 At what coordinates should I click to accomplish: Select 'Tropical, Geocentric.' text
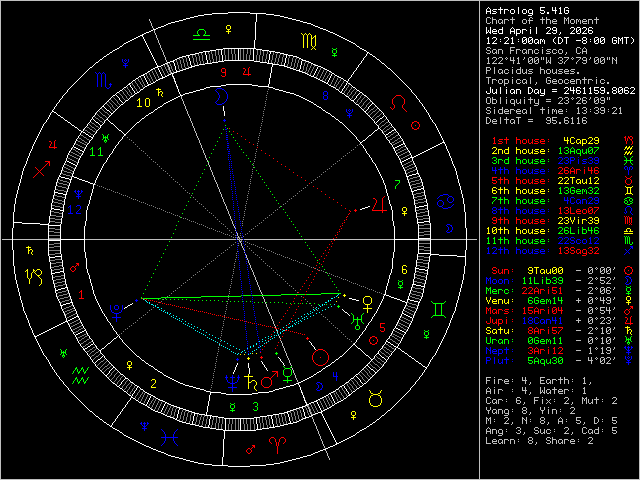tap(548, 81)
